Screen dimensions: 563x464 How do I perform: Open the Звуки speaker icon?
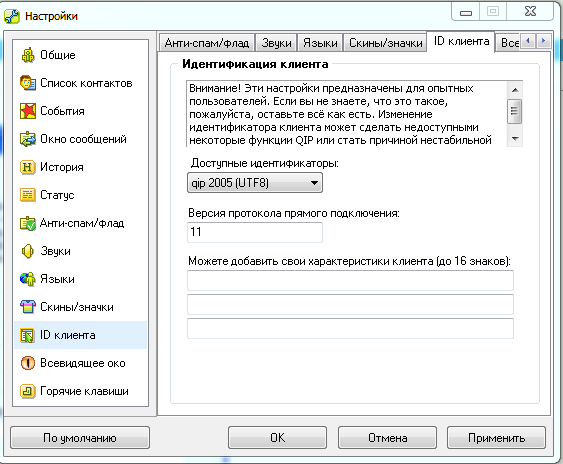28,251
